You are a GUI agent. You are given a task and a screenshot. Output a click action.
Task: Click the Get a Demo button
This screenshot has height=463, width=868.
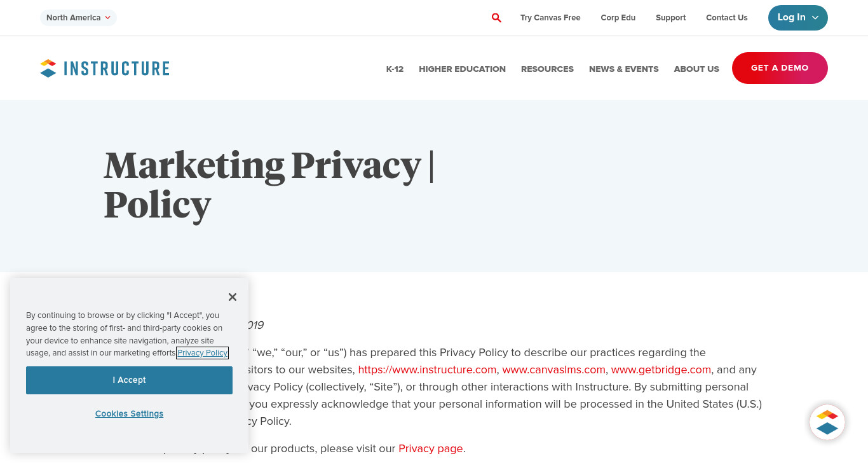(x=780, y=68)
